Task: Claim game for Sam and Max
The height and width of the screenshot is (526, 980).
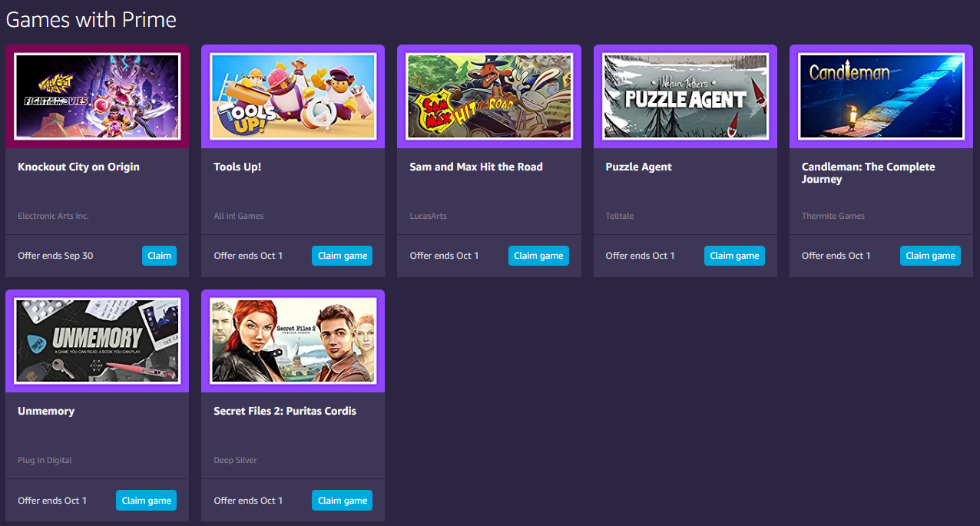Action: (x=538, y=256)
